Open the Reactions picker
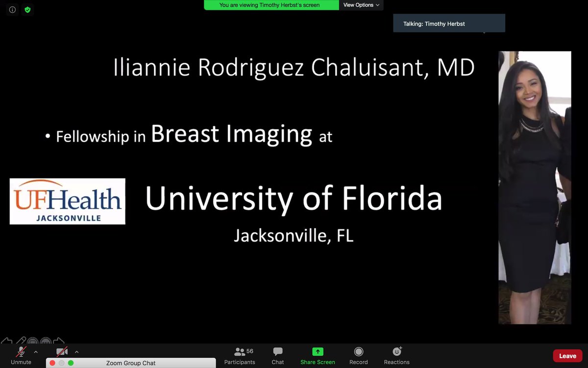 click(396, 355)
